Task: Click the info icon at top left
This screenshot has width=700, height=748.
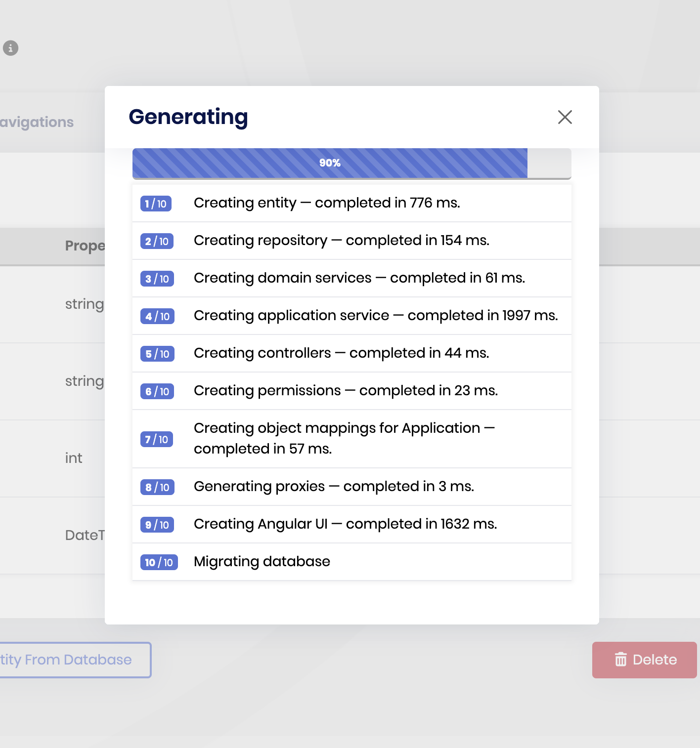Action: [x=11, y=48]
